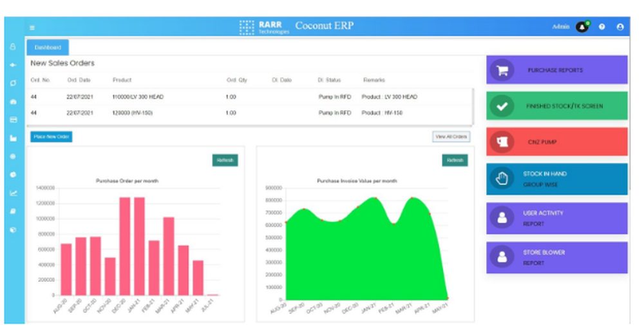This screenshot has height=325, width=644.
Task: Open the lock icon in the sidebar
Action: click(13, 47)
